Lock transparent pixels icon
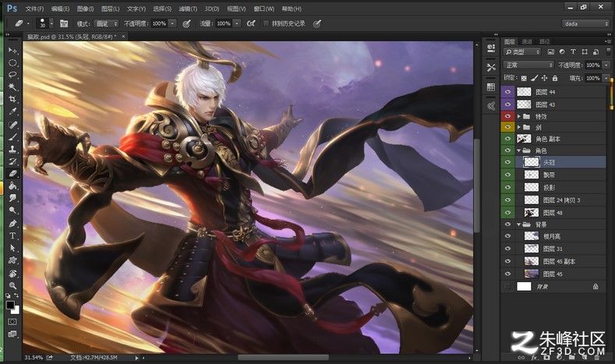This screenshot has height=364, width=615. pos(524,78)
